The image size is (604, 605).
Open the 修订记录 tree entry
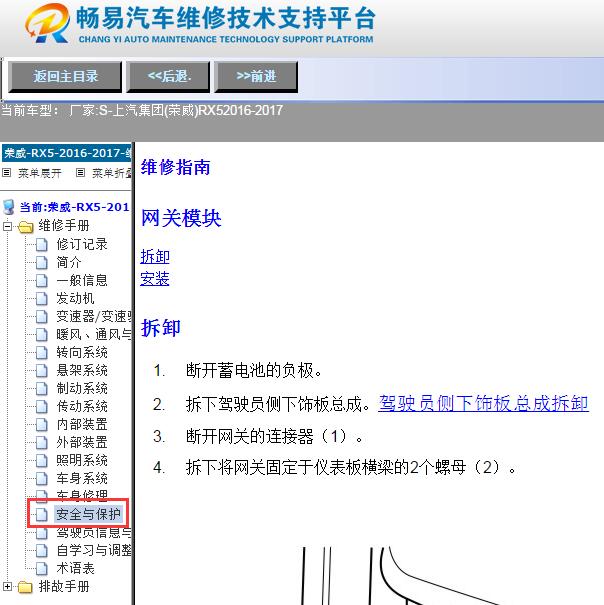point(82,244)
